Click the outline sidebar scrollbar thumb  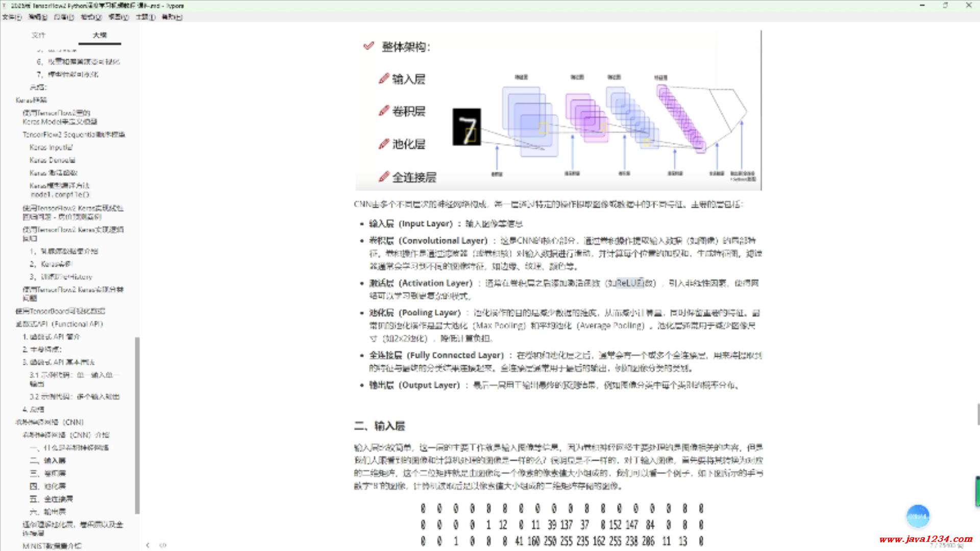coord(137,424)
